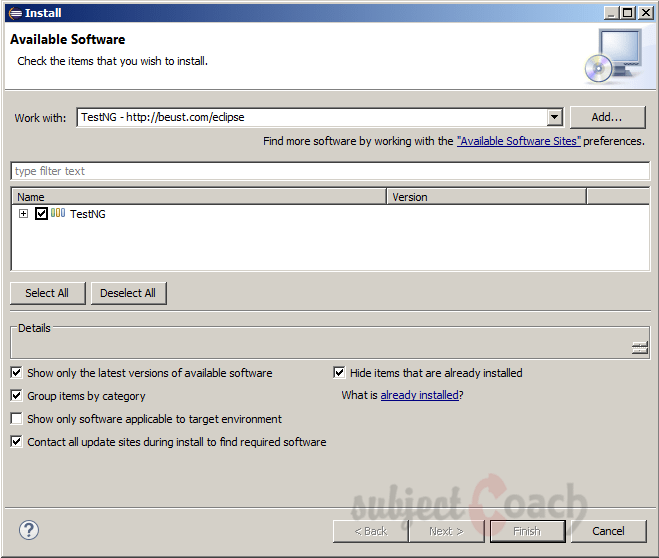This screenshot has height=558, width=659.
Task: Select the TestNG row label
Action: (88, 214)
